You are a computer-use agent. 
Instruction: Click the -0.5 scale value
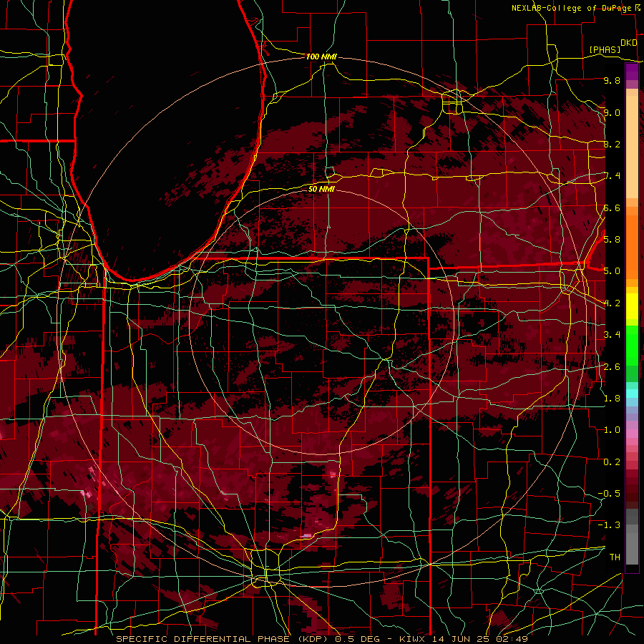click(609, 493)
